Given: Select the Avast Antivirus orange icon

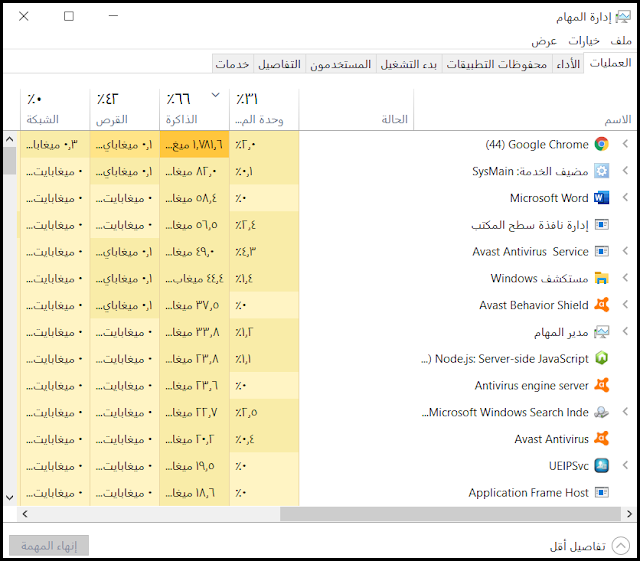Looking at the screenshot, I should (601, 439).
